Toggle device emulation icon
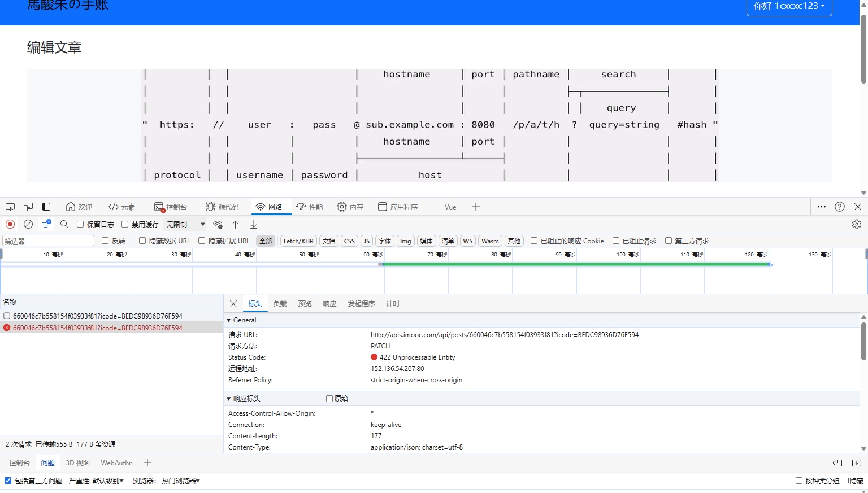868x493 pixels. click(x=28, y=207)
